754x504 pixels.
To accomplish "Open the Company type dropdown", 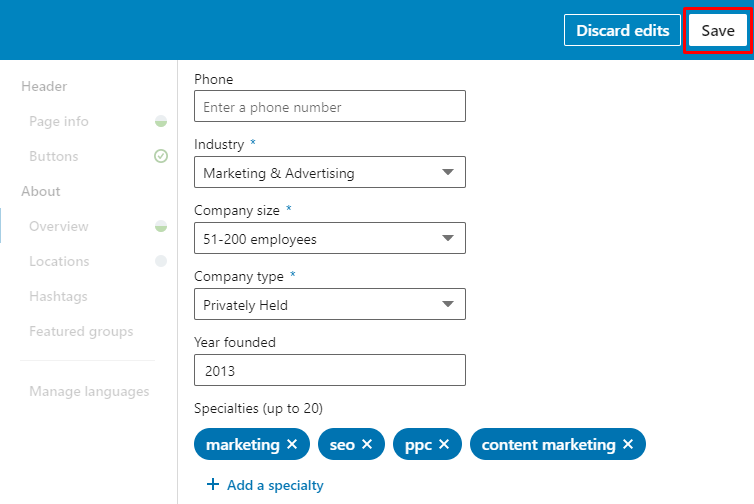I will tap(330, 304).
